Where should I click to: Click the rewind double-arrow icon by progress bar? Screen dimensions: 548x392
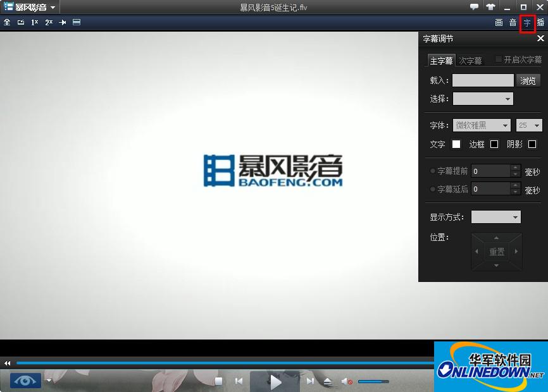pyautogui.click(x=7, y=364)
